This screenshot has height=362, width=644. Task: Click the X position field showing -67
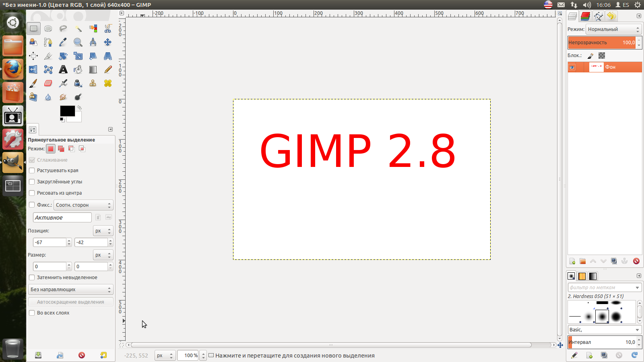50,243
